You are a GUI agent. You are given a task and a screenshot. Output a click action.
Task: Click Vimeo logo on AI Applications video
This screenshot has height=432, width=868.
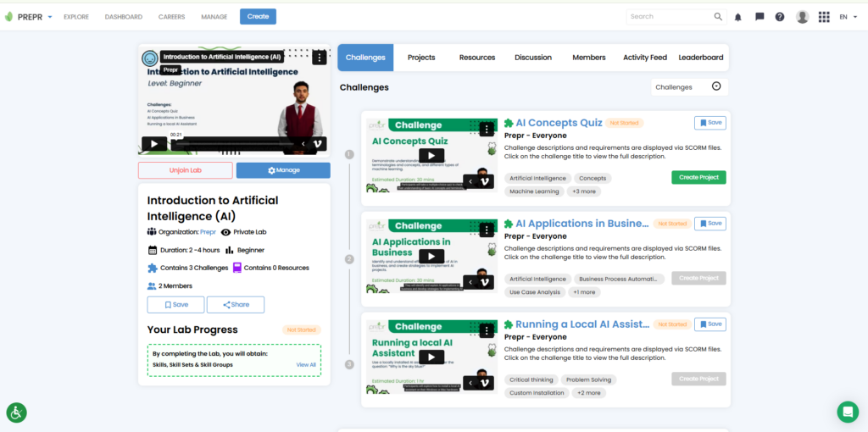[486, 282]
